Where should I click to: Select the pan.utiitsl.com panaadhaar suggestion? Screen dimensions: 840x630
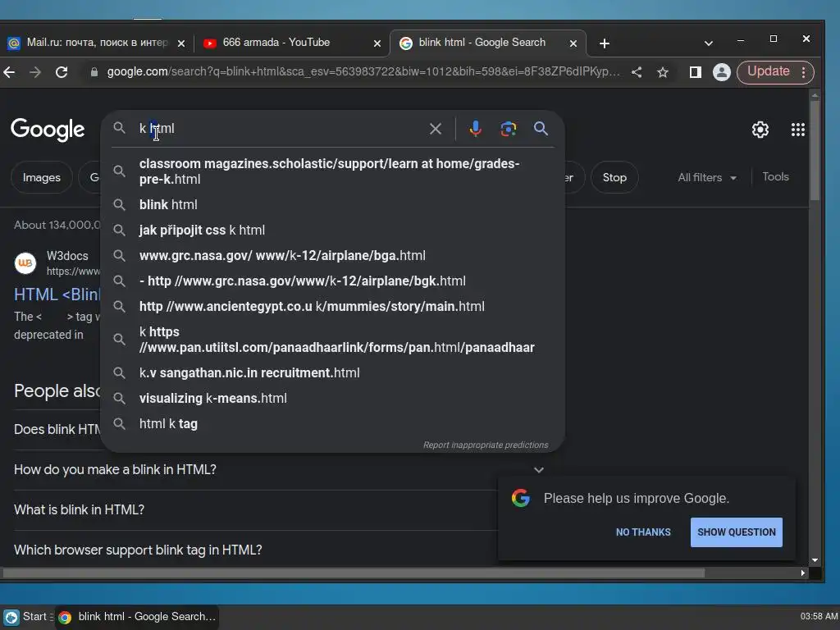[332, 340]
